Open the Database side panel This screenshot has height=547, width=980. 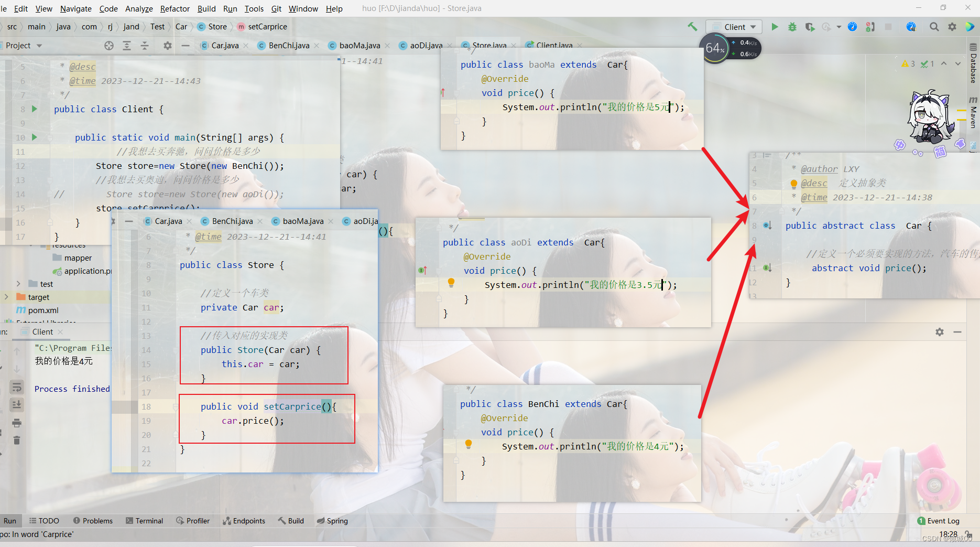[x=973, y=64]
